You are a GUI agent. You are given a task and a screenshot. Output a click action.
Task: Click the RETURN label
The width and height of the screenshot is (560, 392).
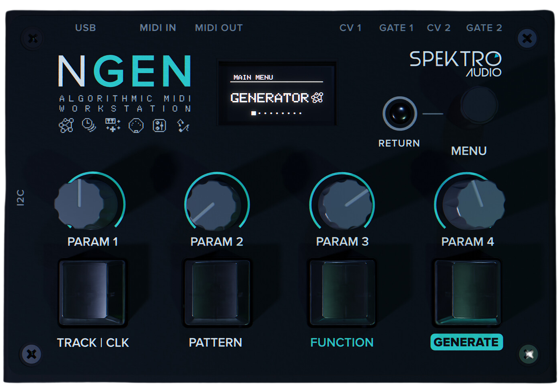(x=399, y=143)
